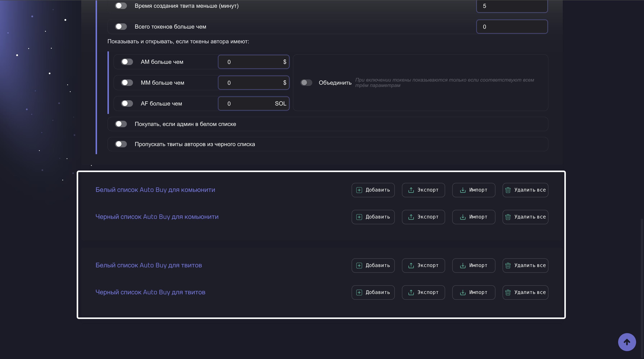Toggle 'Объединить' switch on
The height and width of the screenshot is (359, 644).
(306, 82)
